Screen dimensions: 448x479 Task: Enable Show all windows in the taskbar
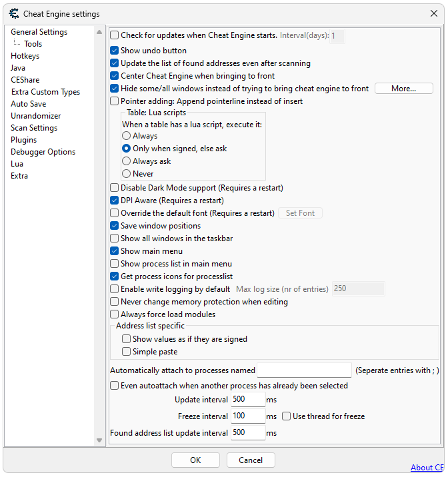pyautogui.click(x=114, y=239)
